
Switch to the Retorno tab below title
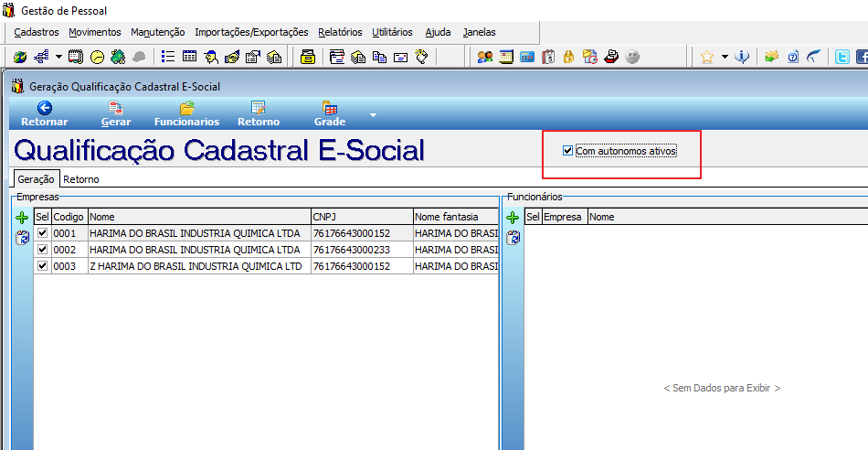[x=80, y=179]
